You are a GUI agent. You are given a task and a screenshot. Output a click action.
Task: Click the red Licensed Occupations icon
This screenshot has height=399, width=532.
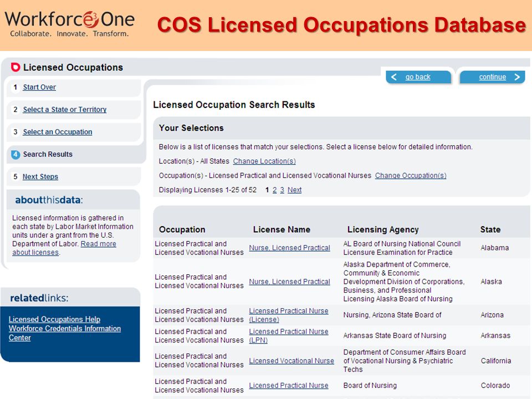tap(16, 67)
